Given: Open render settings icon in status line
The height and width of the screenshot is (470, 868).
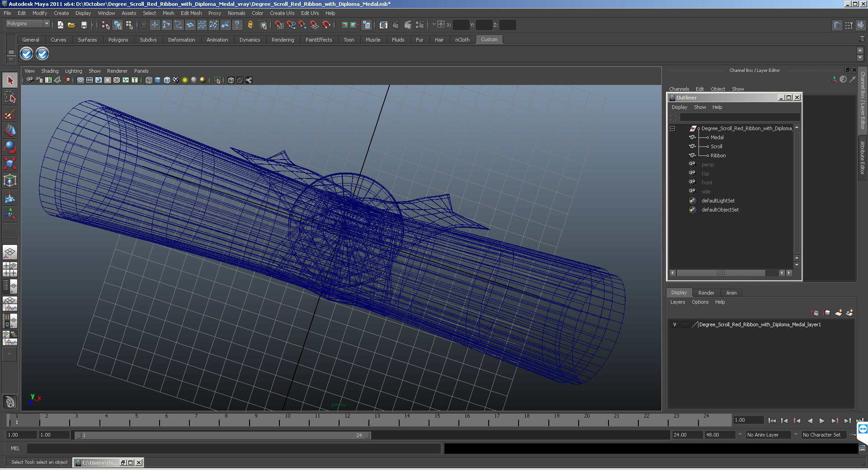Looking at the screenshot, I should [420, 25].
